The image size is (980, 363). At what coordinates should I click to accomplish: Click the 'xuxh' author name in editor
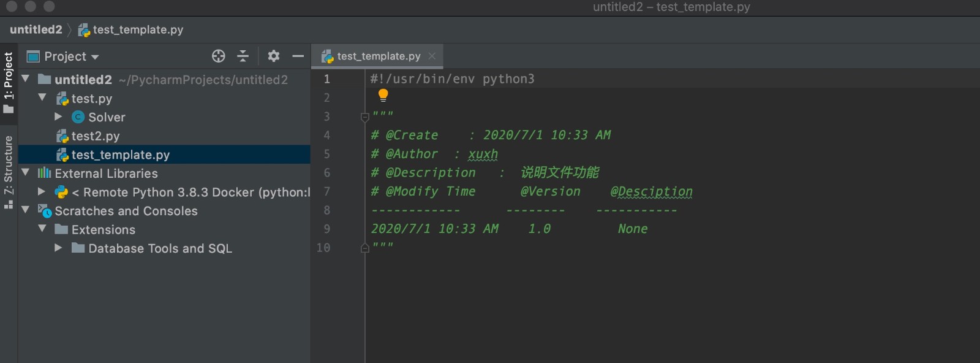pyautogui.click(x=483, y=154)
